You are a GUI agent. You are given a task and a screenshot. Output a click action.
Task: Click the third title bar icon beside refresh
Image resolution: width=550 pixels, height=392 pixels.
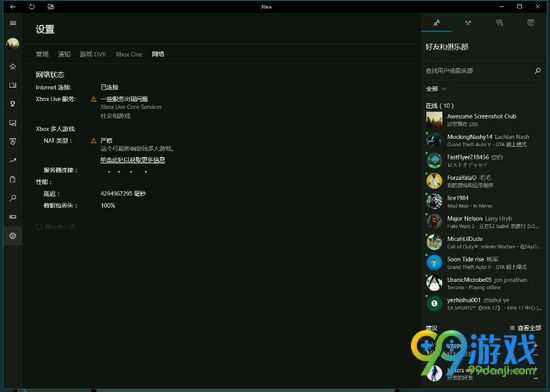[x=51, y=7]
